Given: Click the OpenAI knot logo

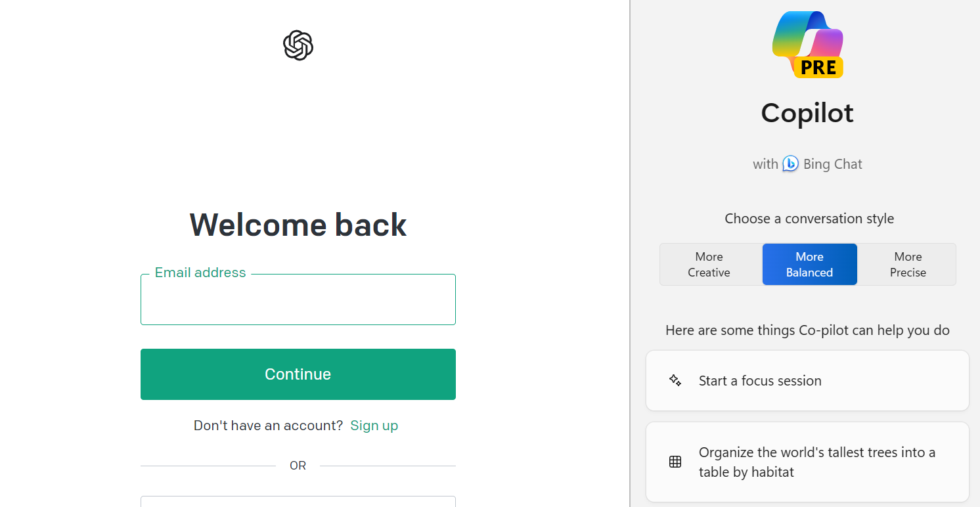Looking at the screenshot, I should [298, 45].
